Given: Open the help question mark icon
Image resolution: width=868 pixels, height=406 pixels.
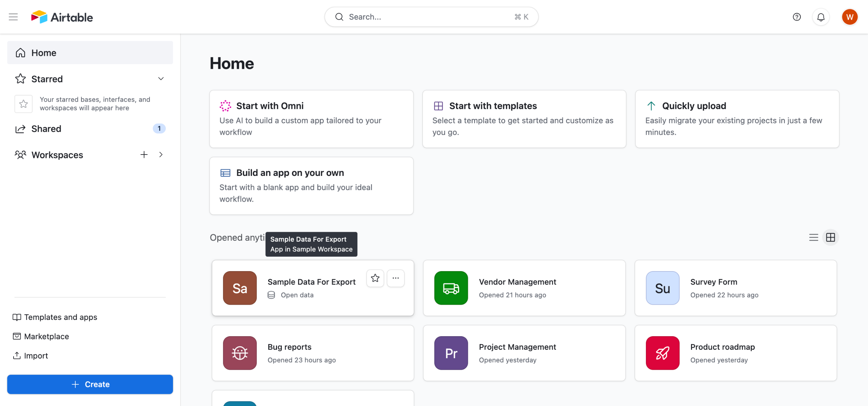Looking at the screenshot, I should pyautogui.click(x=796, y=17).
